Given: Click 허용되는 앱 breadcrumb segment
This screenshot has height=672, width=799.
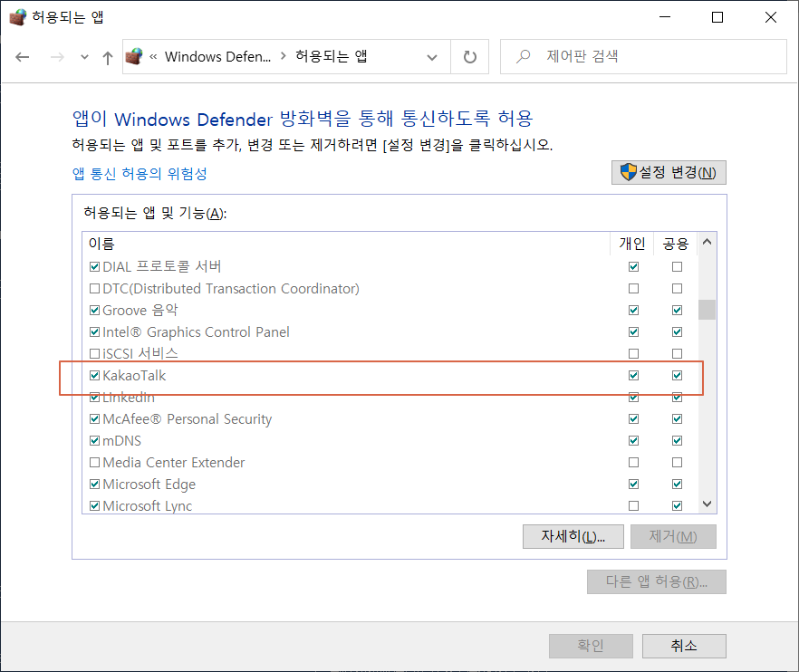Looking at the screenshot, I should tap(332, 56).
